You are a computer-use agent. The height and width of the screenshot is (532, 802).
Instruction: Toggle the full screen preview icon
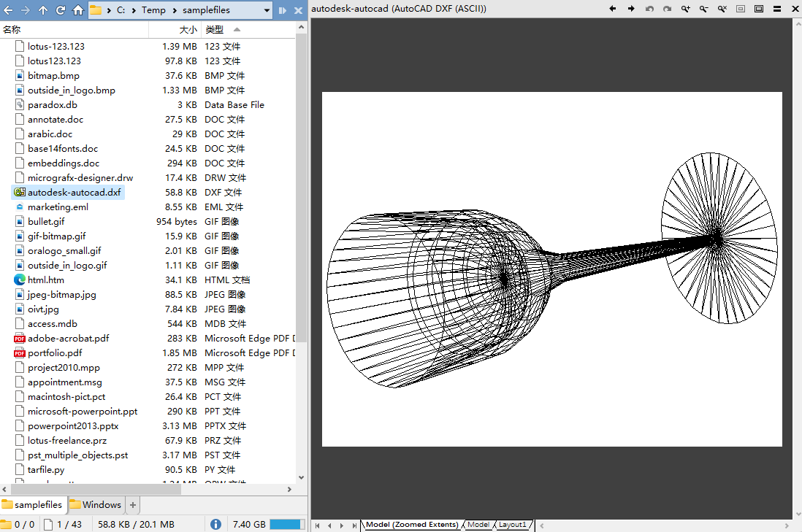click(x=758, y=9)
